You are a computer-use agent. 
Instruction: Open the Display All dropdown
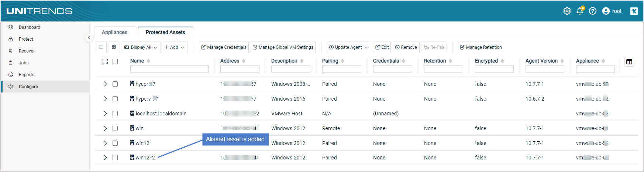coord(141,47)
